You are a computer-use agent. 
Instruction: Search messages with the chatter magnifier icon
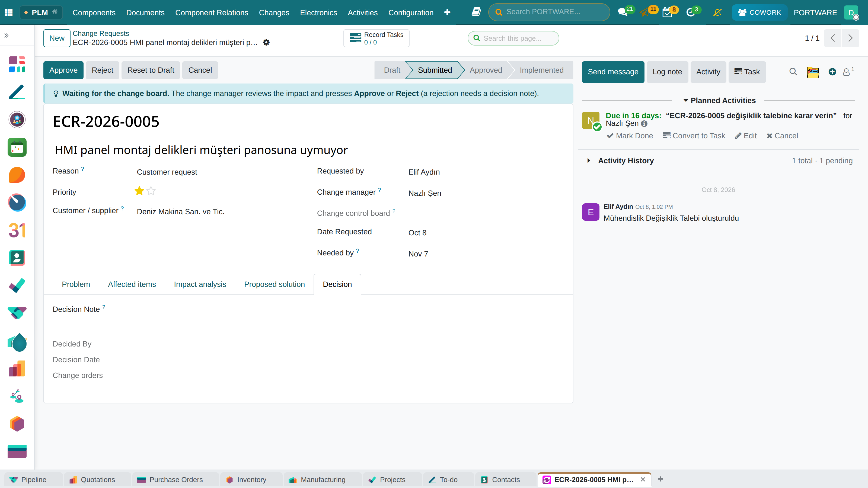click(x=793, y=72)
